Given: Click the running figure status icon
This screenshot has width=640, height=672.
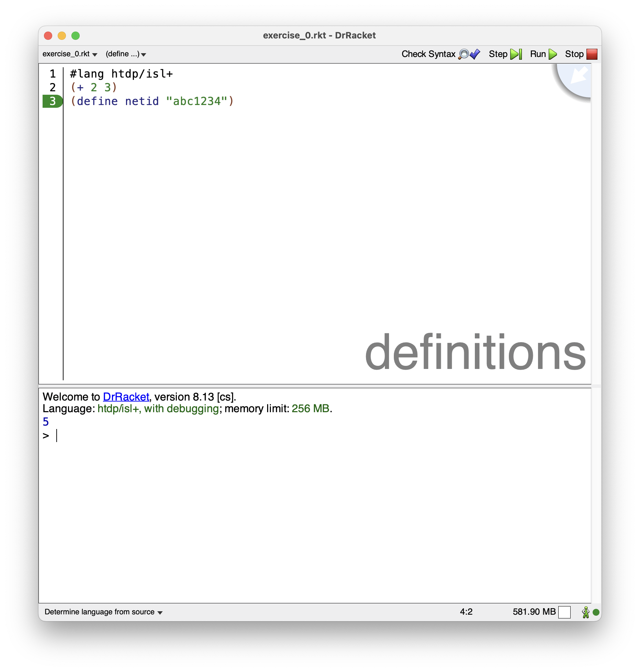Looking at the screenshot, I should click(x=586, y=612).
